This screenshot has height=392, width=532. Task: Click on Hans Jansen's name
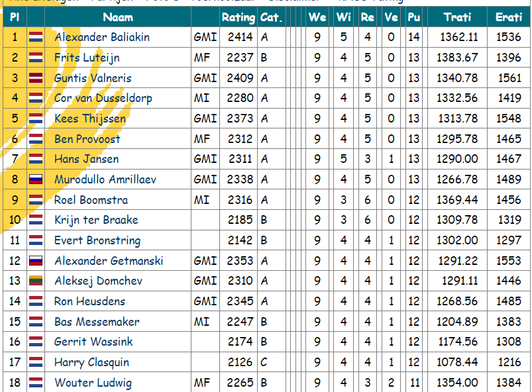point(87,159)
